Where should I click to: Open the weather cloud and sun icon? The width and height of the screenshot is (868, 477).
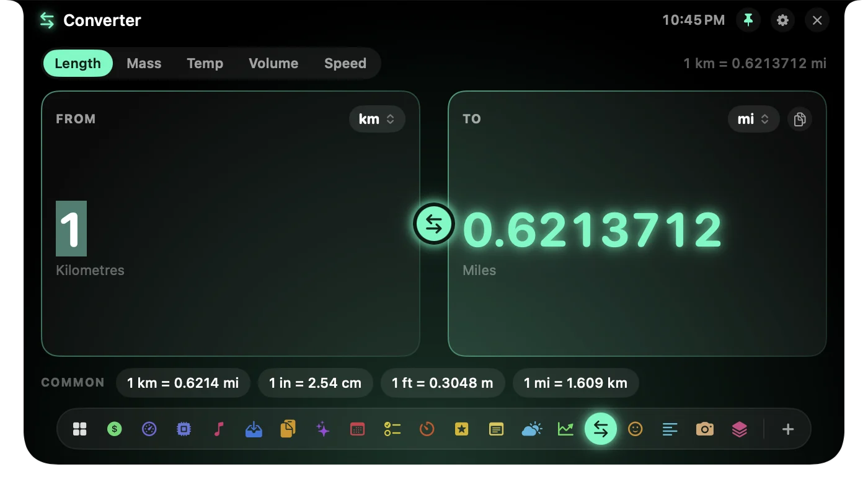pyautogui.click(x=531, y=429)
